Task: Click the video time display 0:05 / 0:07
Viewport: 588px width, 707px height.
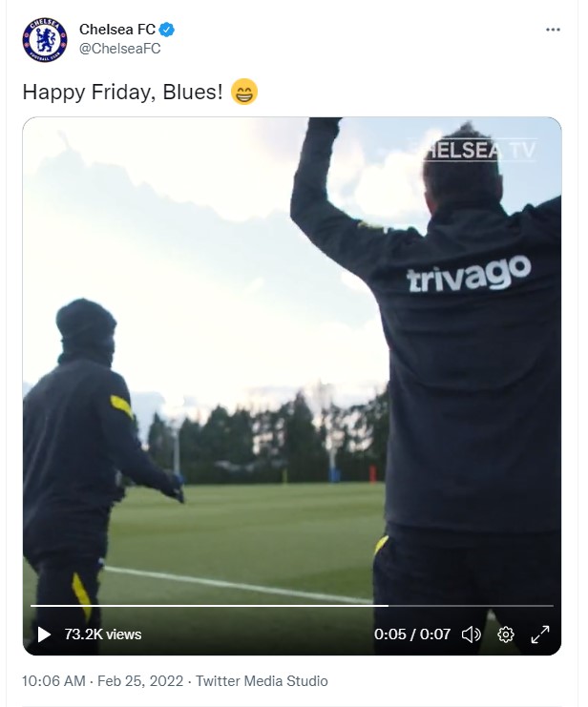Action: pyautogui.click(x=412, y=634)
